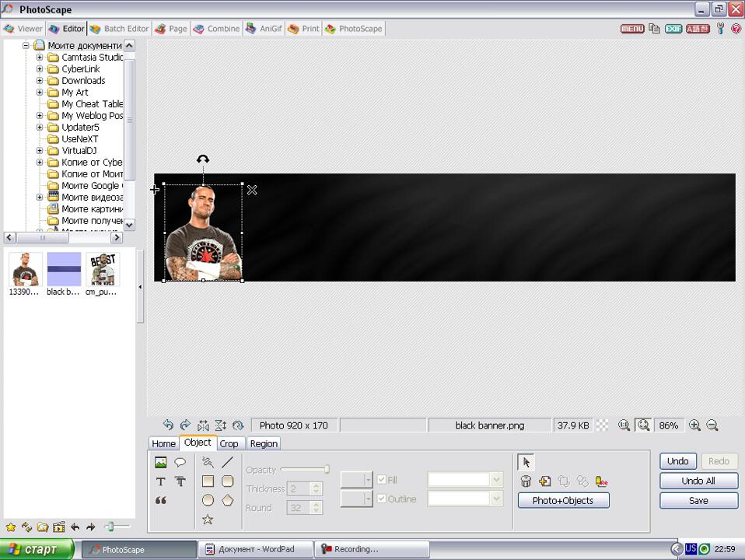This screenshot has width=745, height=560.
Task: Select the star shape tool
Action: point(208,520)
